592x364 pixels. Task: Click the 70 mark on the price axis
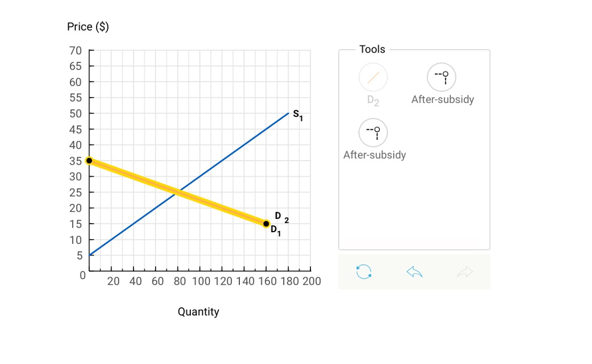click(x=75, y=51)
